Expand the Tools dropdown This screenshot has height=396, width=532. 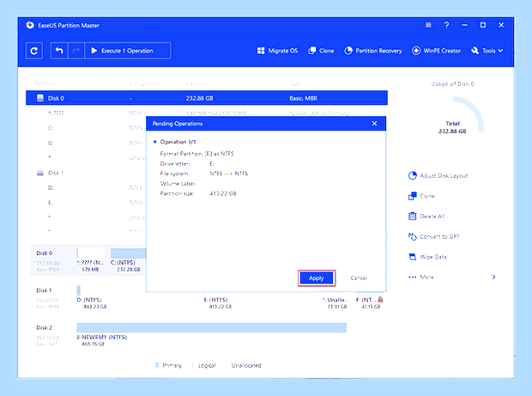click(x=487, y=51)
